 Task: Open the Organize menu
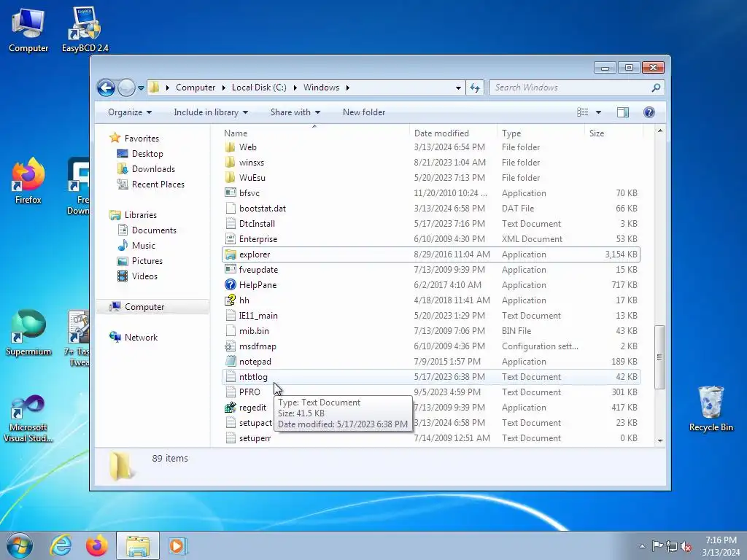(x=130, y=112)
